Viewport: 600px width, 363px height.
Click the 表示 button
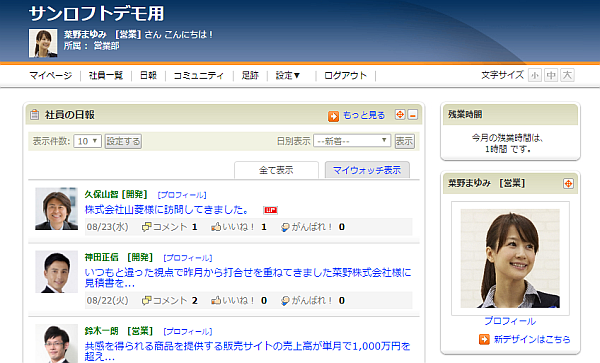pos(404,141)
